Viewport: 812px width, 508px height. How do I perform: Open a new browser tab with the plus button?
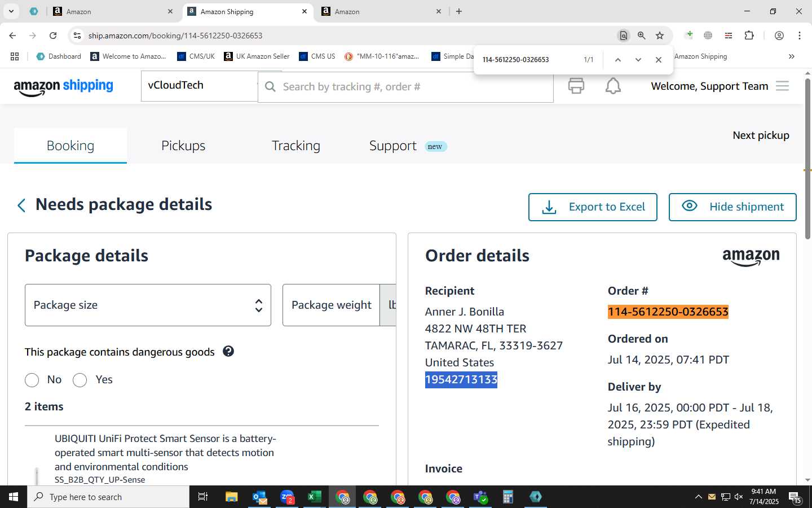click(x=459, y=11)
